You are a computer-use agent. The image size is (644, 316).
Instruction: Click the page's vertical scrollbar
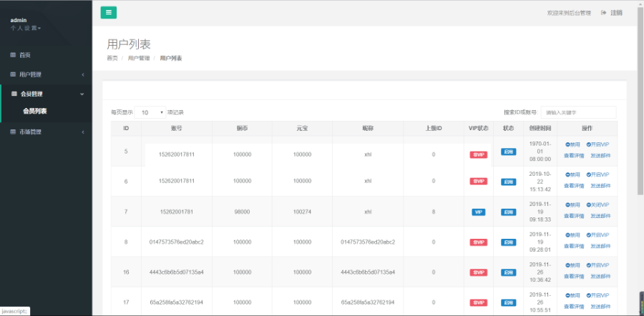tap(639, 107)
